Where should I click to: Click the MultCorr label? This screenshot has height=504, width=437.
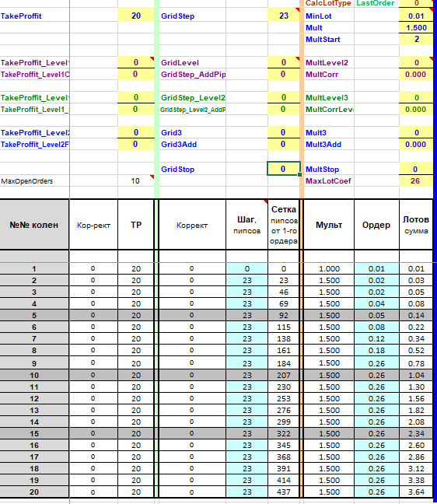click(322, 74)
